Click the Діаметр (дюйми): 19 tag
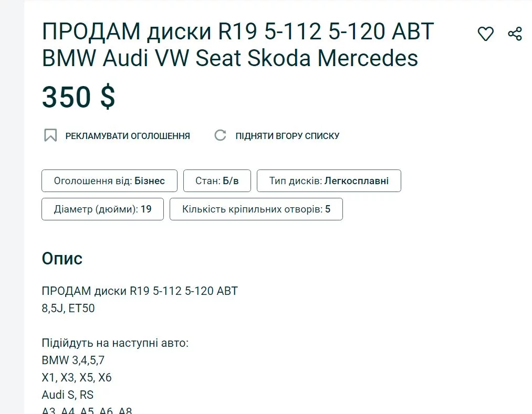This screenshot has width=532, height=414. click(x=102, y=209)
